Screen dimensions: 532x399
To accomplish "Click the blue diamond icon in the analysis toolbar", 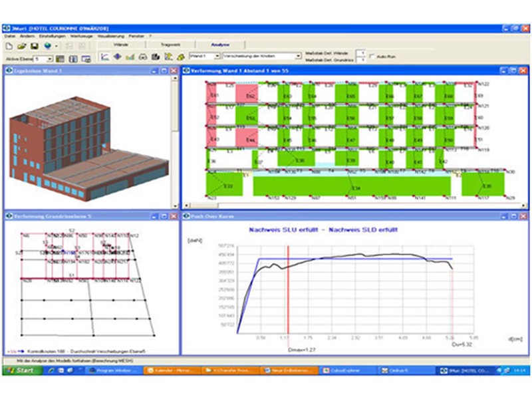I will [117, 57].
